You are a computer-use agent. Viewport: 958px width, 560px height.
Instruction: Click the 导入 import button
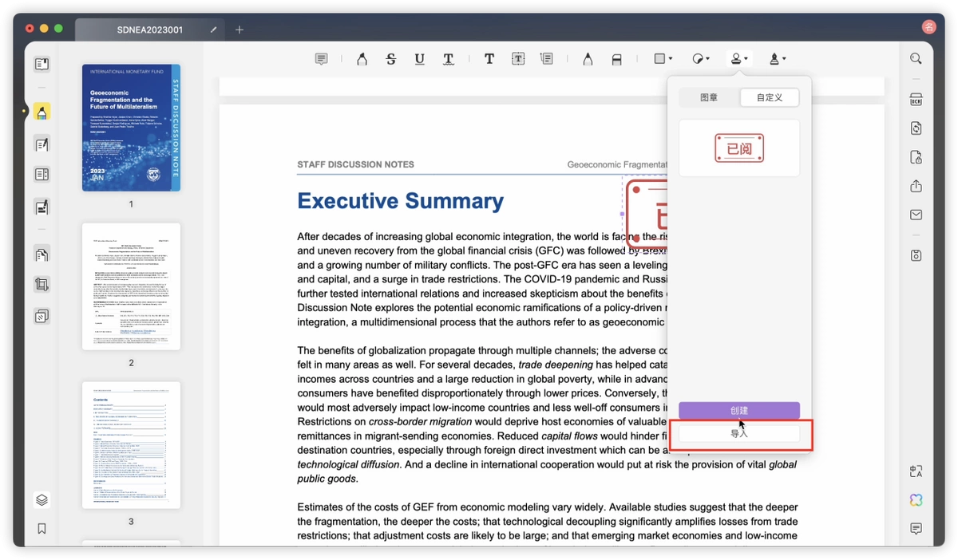(739, 433)
